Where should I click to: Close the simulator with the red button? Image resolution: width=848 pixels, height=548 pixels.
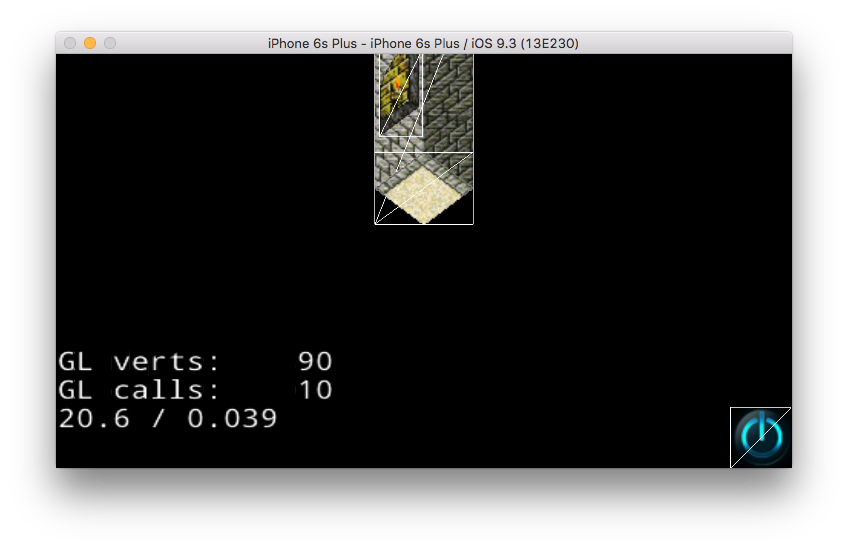pyautogui.click(x=70, y=43)
